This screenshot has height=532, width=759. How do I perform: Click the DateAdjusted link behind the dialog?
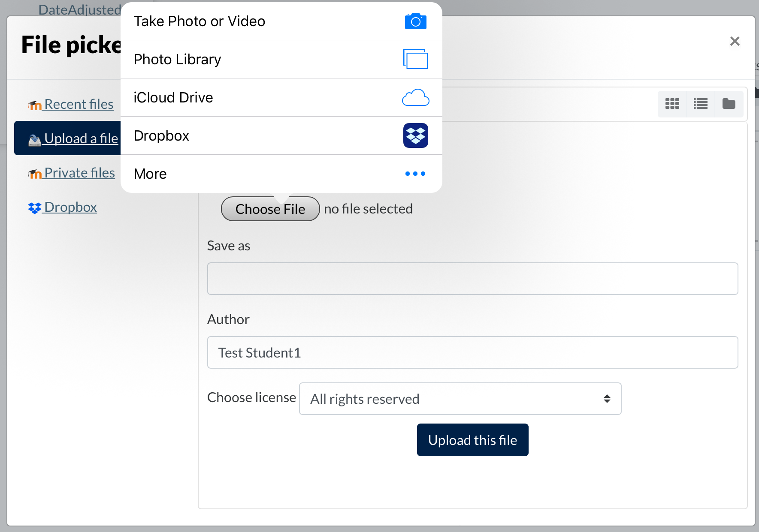pos(80,9)
